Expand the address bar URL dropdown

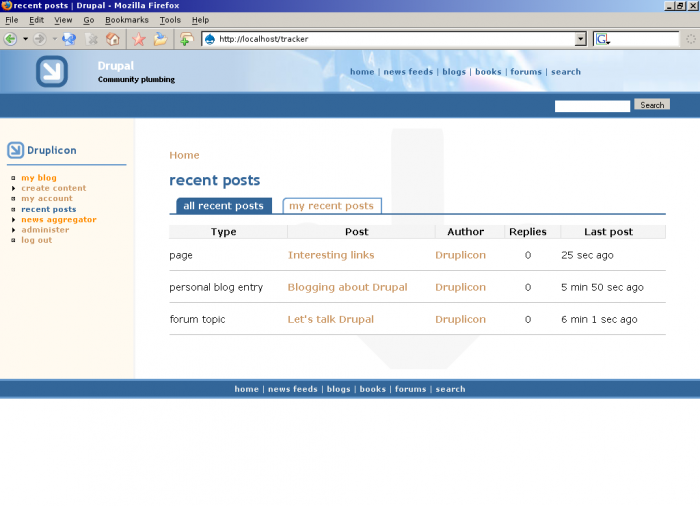click(x=580, y=39)
